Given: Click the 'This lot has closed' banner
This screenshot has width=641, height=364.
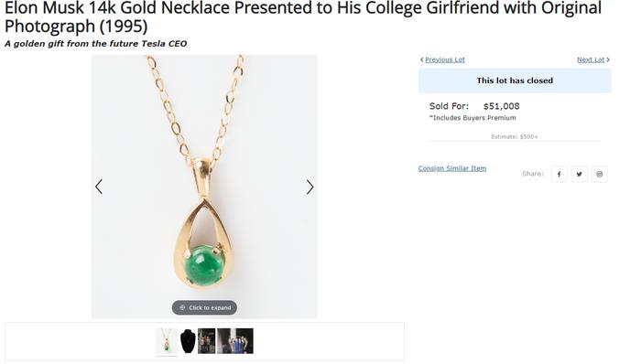Looking at the screenshot, I should (515, 80).
